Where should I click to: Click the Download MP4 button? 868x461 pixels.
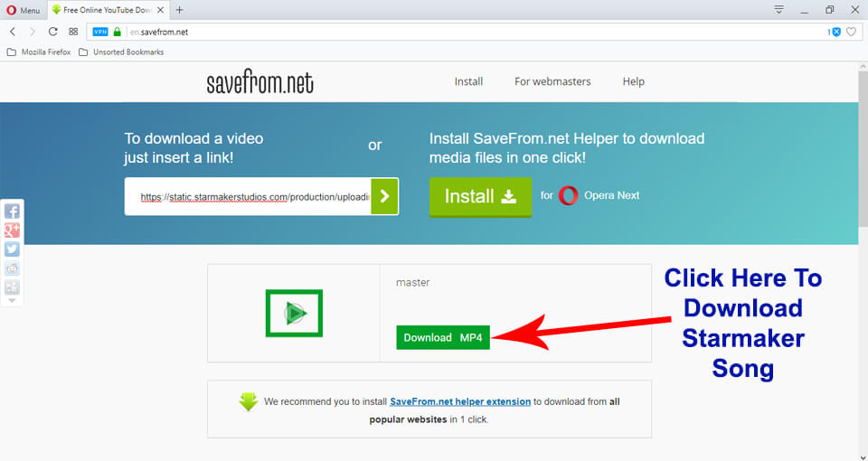tap(443, 337)
